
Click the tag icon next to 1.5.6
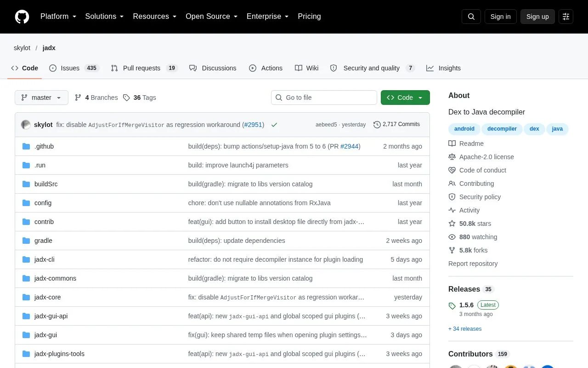[452, 305]
